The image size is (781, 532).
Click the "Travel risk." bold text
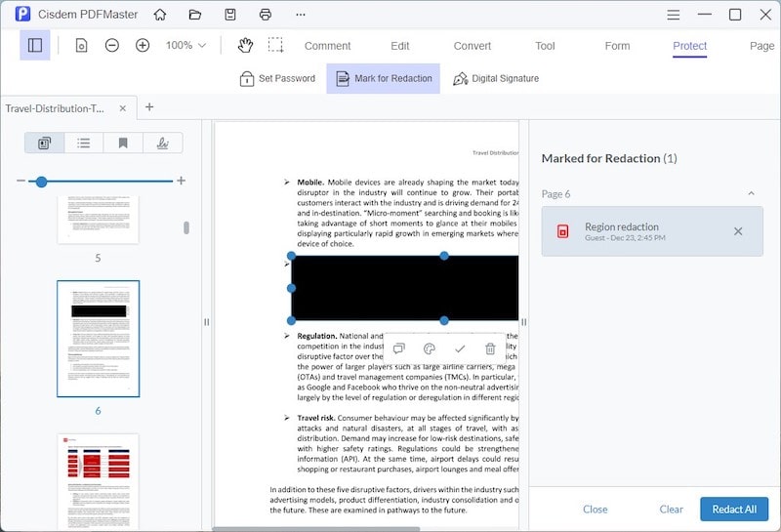point(315,418)
